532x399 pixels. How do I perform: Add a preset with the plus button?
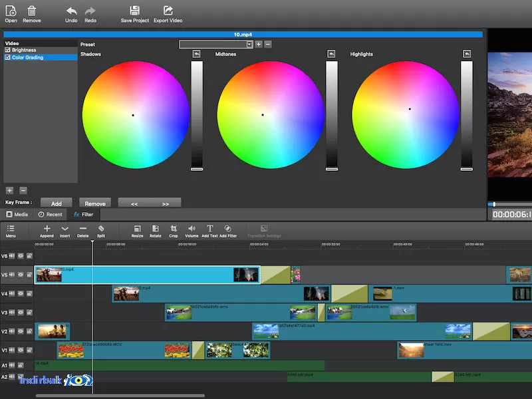pos(259,44)
